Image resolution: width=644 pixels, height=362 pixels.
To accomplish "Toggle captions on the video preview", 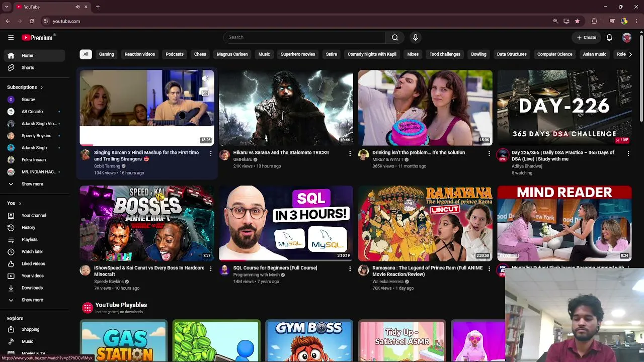I will pyautogui.click(x=205, y=93).
